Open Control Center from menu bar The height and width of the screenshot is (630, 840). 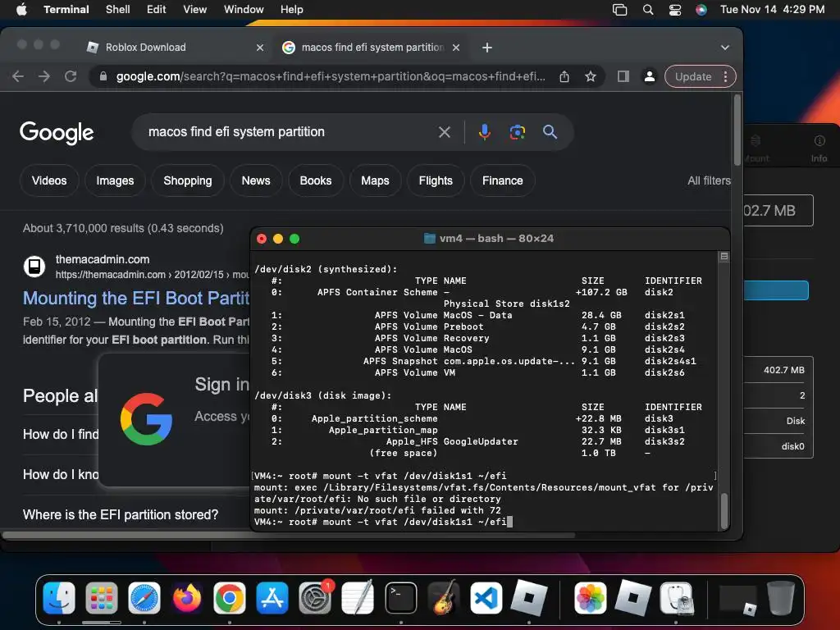coord(675,9)
